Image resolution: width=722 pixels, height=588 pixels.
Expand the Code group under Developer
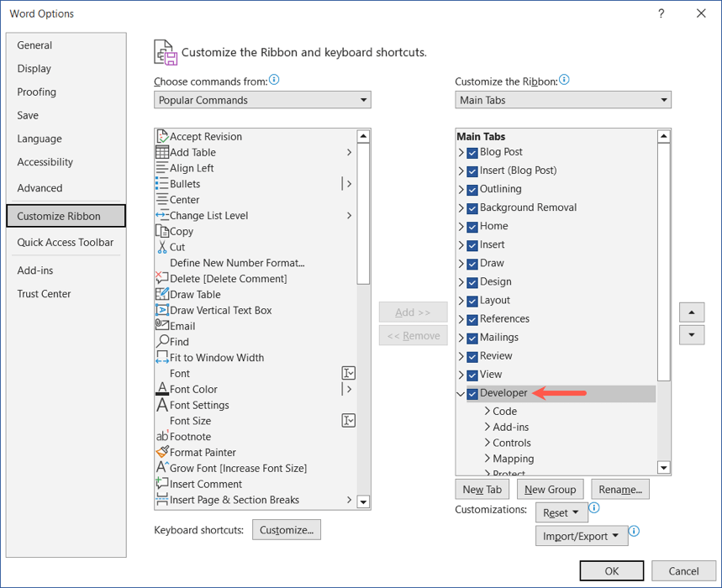pos(487,411)
